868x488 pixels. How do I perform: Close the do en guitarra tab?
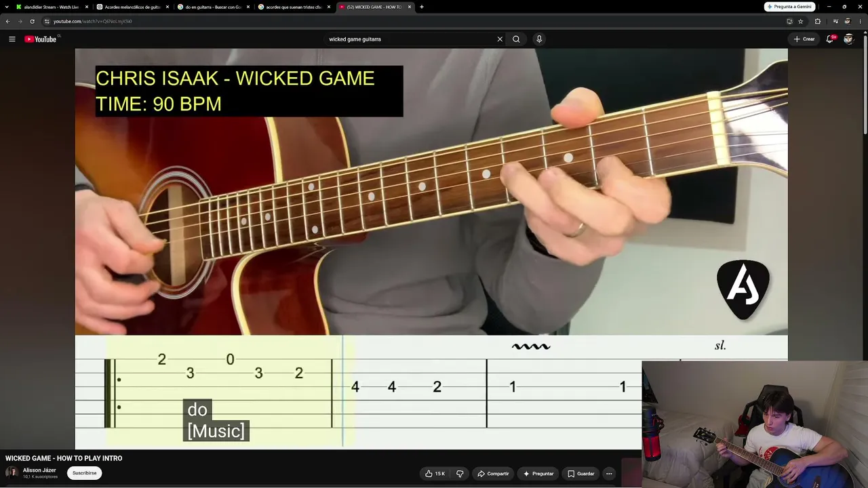coord(248,7)
